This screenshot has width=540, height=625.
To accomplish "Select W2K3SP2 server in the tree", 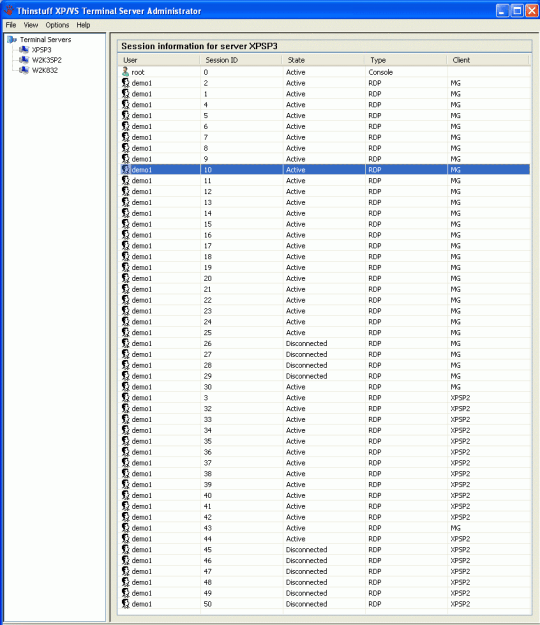I will tap(47, 60).
